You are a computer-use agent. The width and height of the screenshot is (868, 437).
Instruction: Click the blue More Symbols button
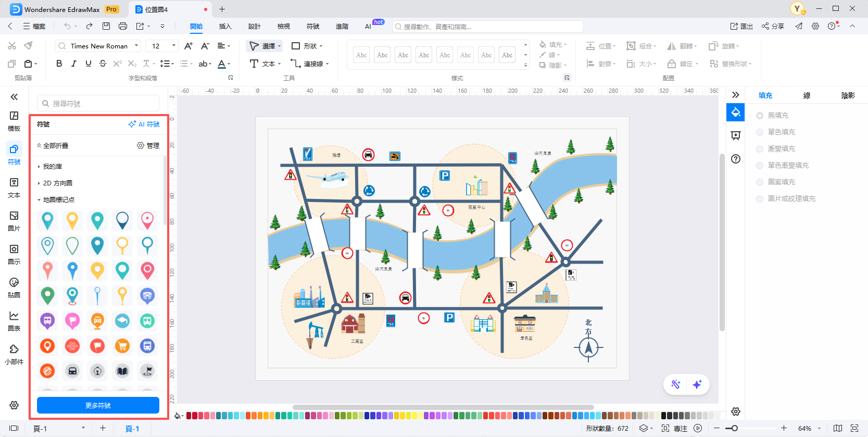click(98, 405)
